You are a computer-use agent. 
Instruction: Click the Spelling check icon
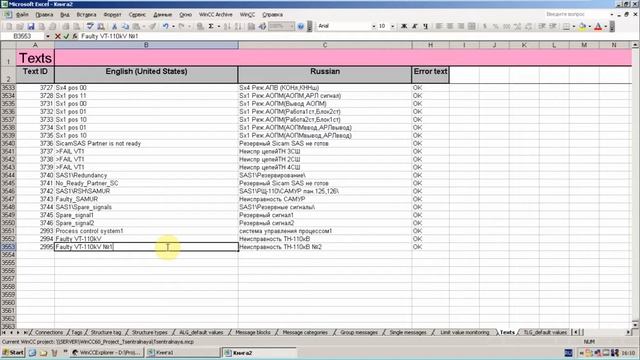(90, 26)
